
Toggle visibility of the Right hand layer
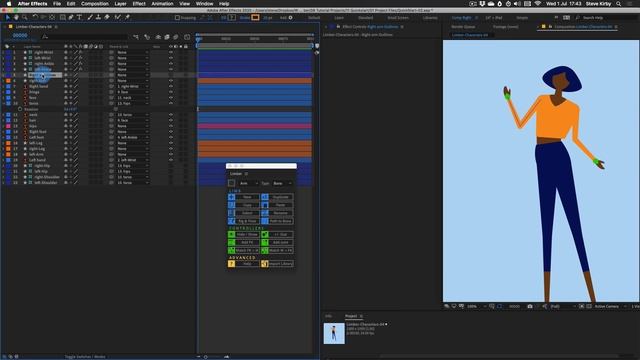coord(171,87)
